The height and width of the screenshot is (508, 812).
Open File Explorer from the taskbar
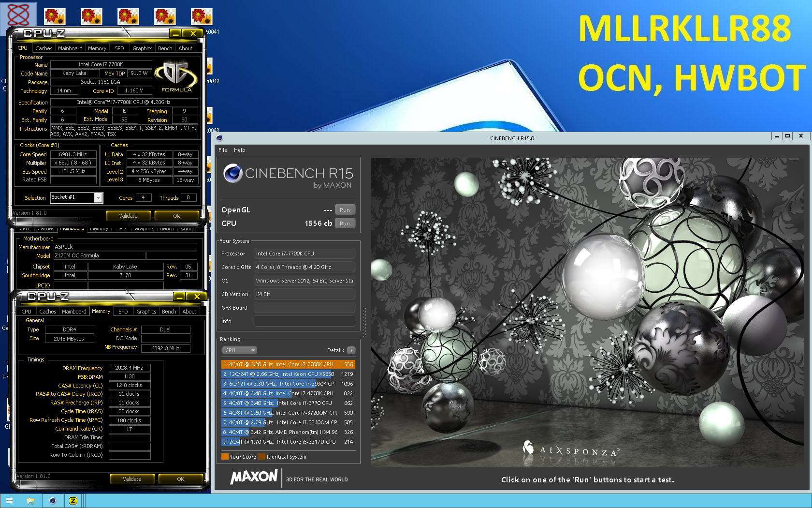point(30,501)
